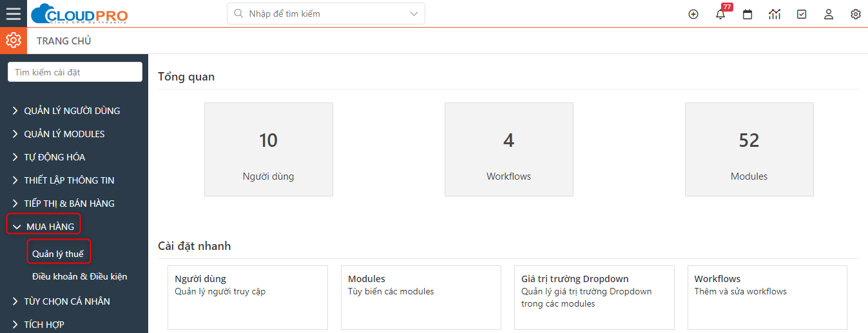Select Quản lý thuế menu item
This screenshot has width=868, height=333.
[x=59, y=254]
